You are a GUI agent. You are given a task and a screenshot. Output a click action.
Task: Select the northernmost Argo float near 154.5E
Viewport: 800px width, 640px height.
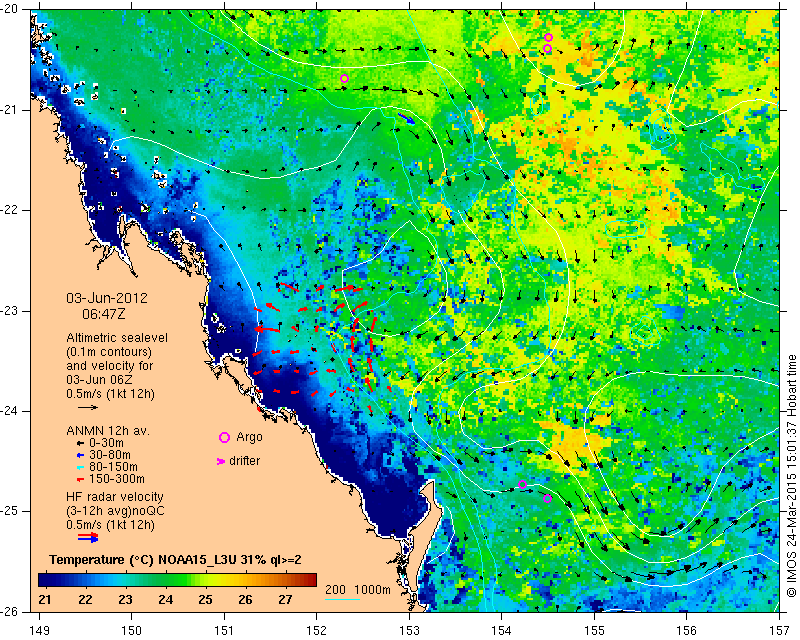(548, 37)
